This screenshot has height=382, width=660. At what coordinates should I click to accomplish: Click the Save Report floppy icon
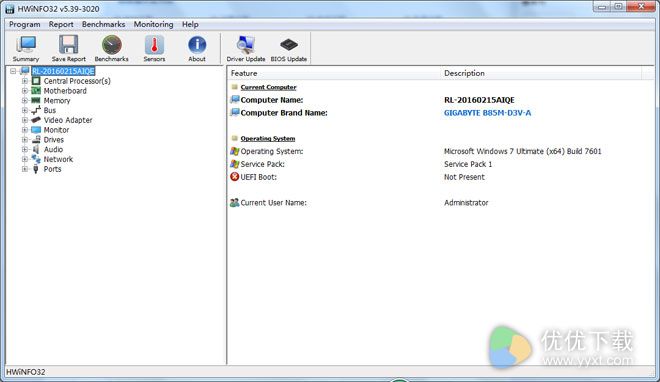pos(69,45)
